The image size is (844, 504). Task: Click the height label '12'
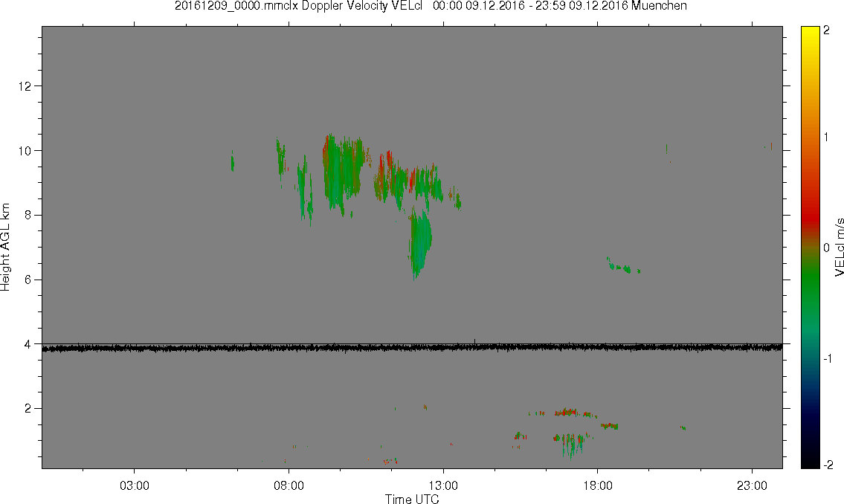(x=25, y=86)
